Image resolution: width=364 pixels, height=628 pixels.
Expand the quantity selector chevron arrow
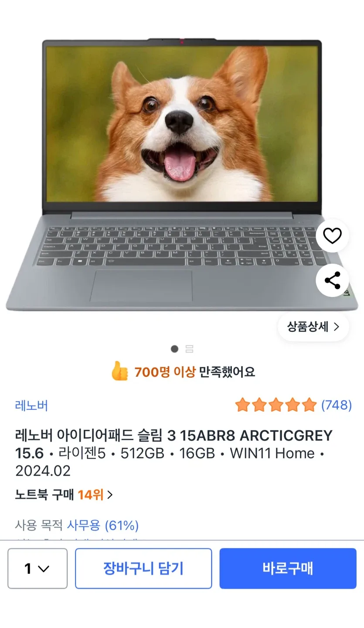pyautogui.click(x=44, y=569)
